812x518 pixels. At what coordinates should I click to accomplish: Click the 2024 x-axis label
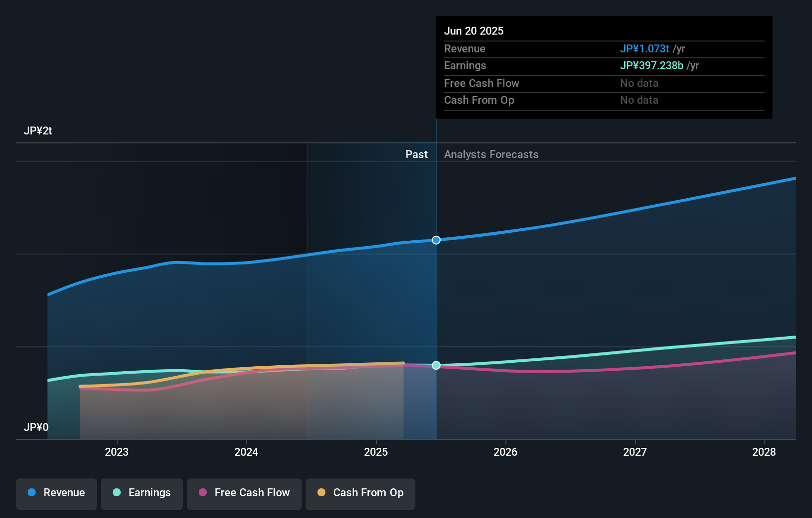pyautogui.click(x=246, y=452)
